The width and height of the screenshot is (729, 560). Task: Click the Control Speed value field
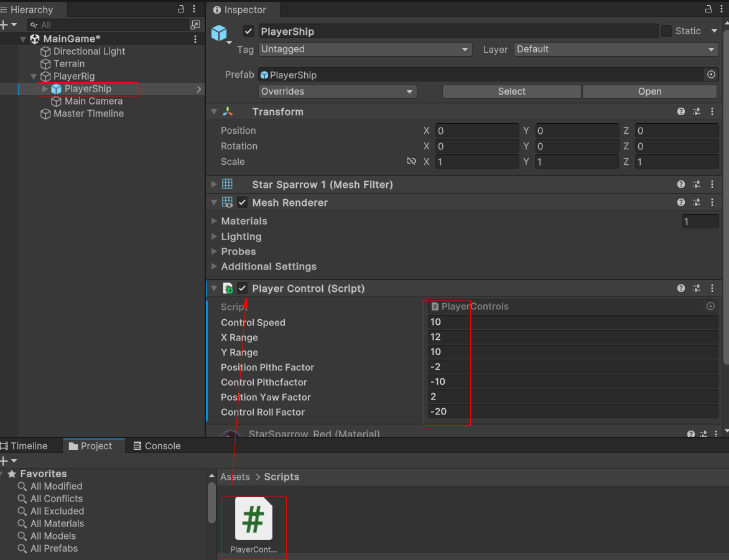tap(573, 322)
